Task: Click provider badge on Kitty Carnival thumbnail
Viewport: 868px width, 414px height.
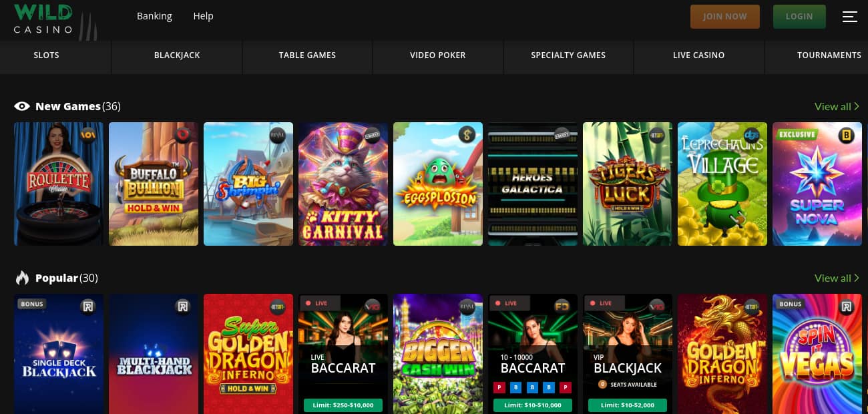Action: 371,134
